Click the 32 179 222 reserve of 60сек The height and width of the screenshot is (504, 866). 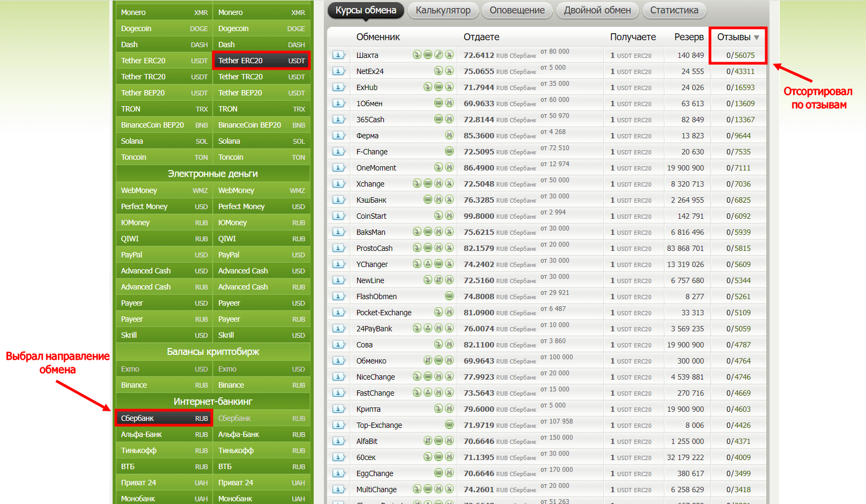(x=685, y=457)
